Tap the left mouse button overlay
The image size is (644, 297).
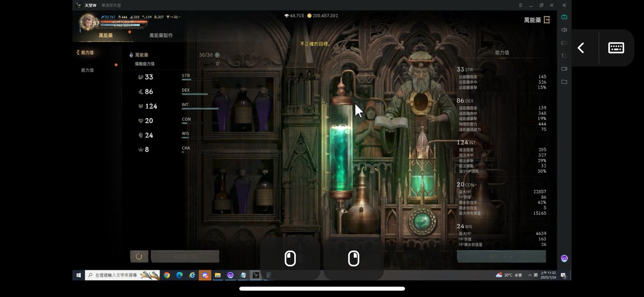tap(290, 259)
